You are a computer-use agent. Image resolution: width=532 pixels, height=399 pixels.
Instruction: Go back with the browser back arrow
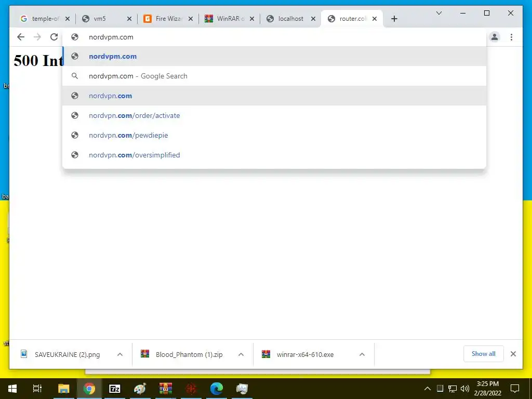click(21, 37)
